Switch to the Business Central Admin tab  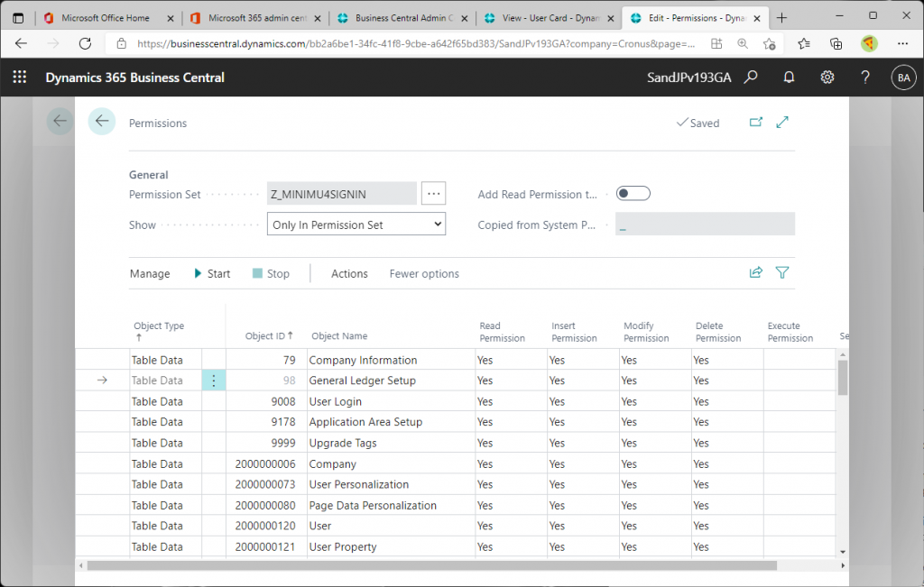pyautogui.click(x=402, y=18)
